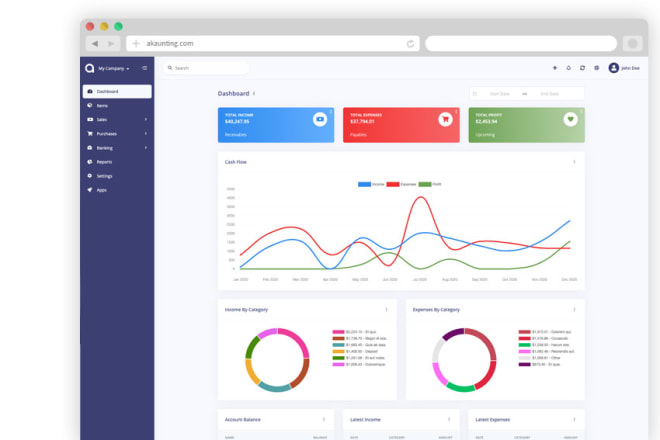The image size is (660, 440).
Task: Toggle the Expenses series in Cash Flow legend
Action: [401, 184]
